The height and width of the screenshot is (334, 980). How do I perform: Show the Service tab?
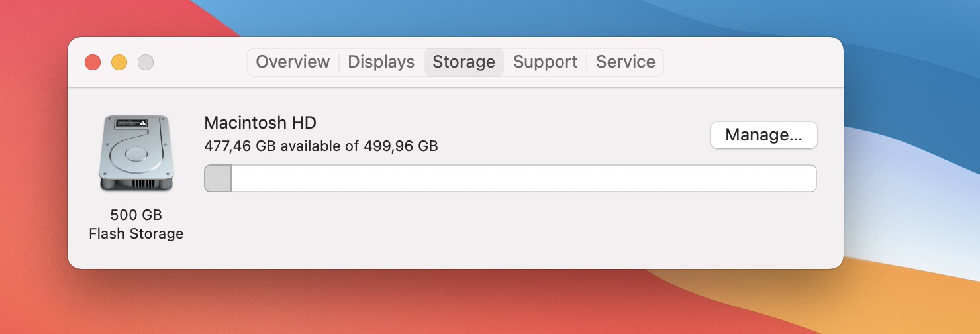coord(626,62)
